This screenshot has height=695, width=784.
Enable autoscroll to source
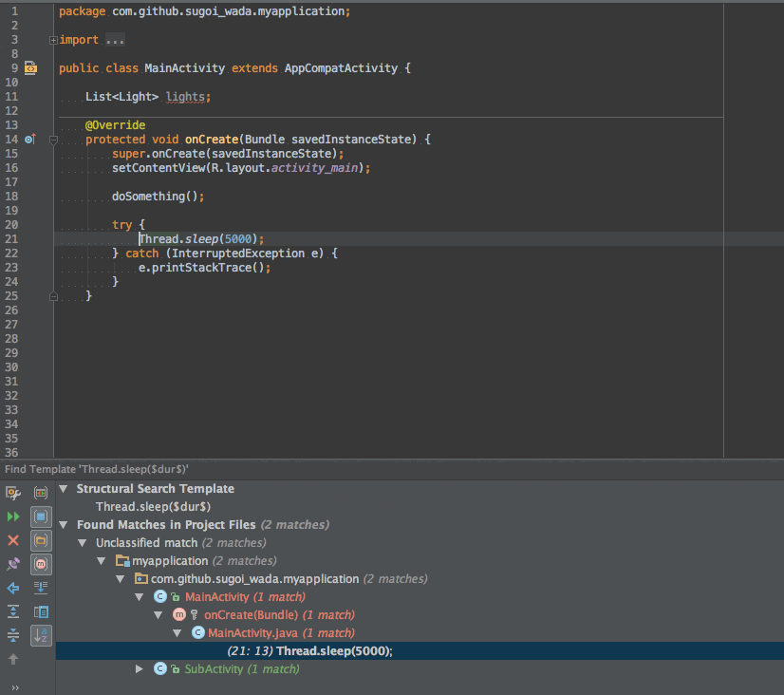[x=41, y=588]
